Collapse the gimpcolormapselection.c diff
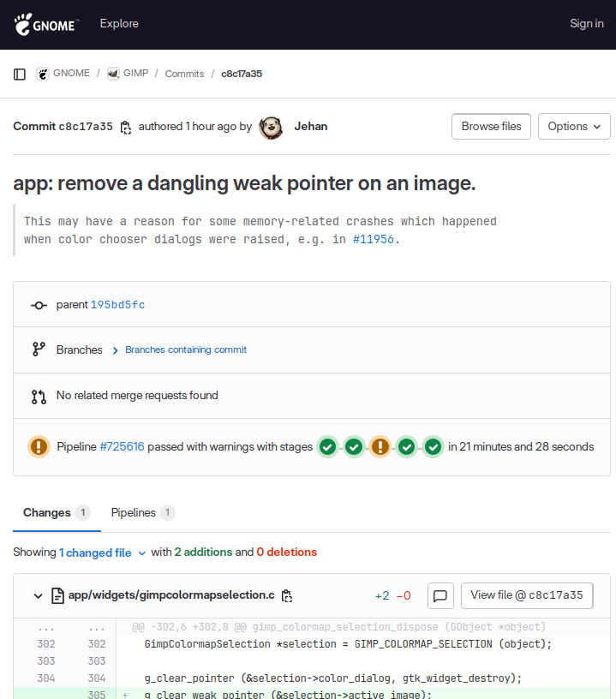The image size is (616, 699). point(39,596)
